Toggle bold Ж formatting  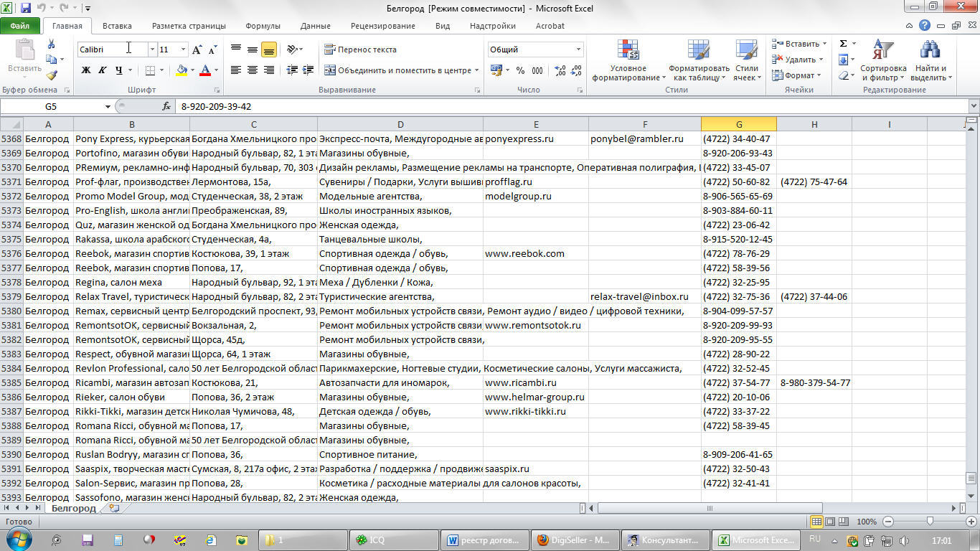[86, 70]
